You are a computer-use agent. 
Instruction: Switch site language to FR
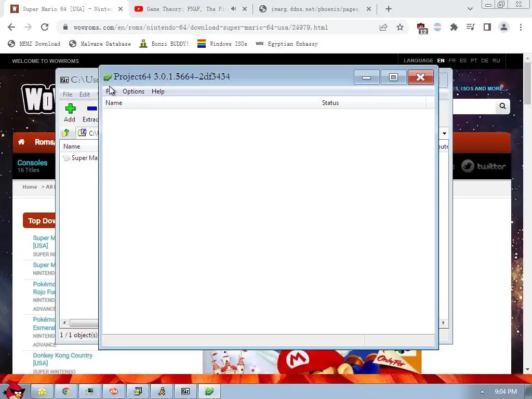pyautogui.click(x=452, y=60)
